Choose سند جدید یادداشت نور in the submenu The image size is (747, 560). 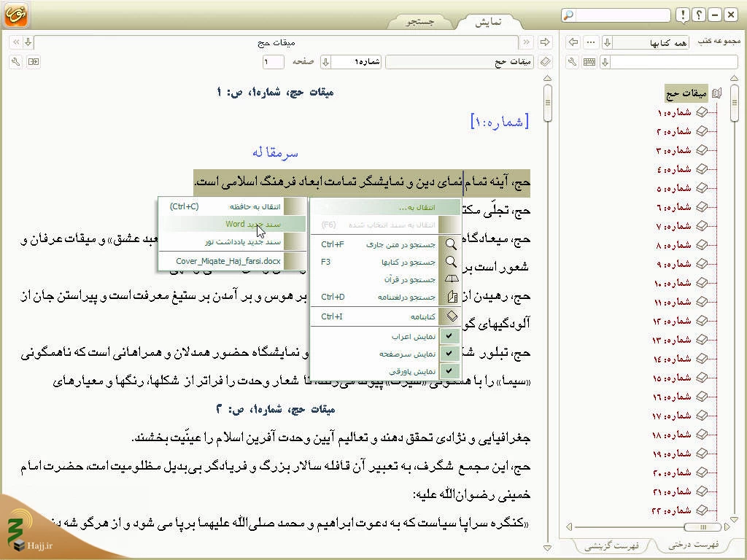pyautogui.click(x=233, y=242)
